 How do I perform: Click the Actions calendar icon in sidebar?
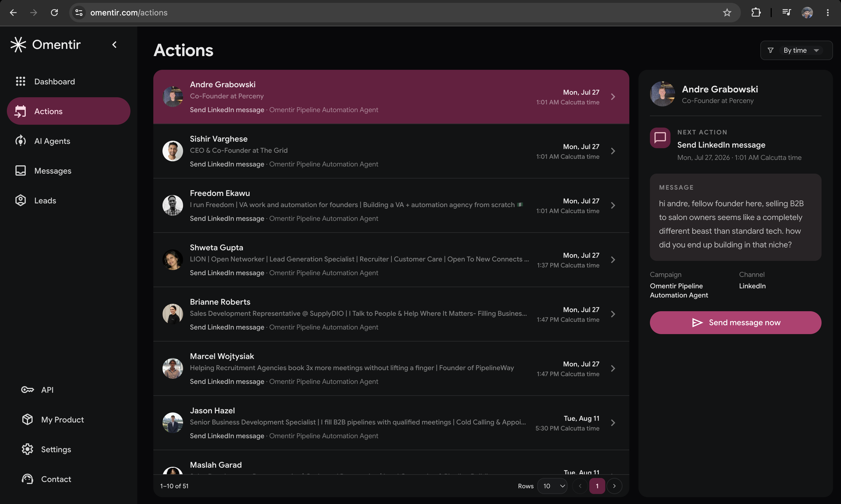[20, 111]
